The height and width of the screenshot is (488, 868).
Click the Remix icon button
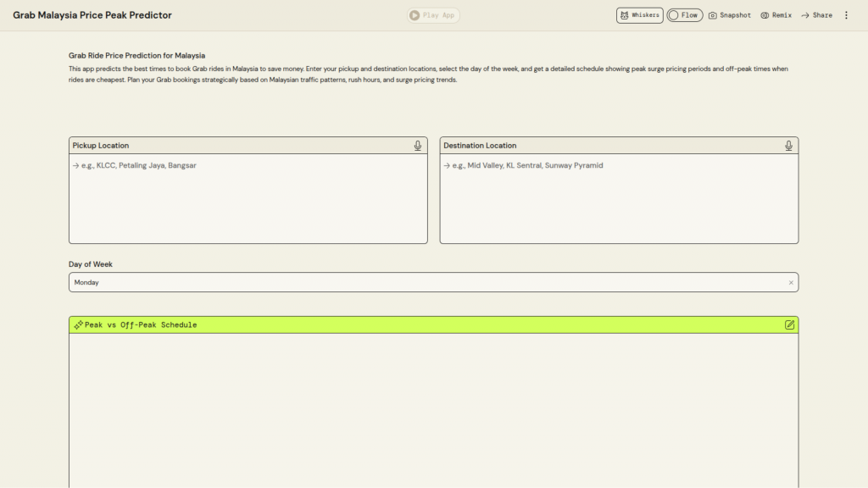[776, 15]
